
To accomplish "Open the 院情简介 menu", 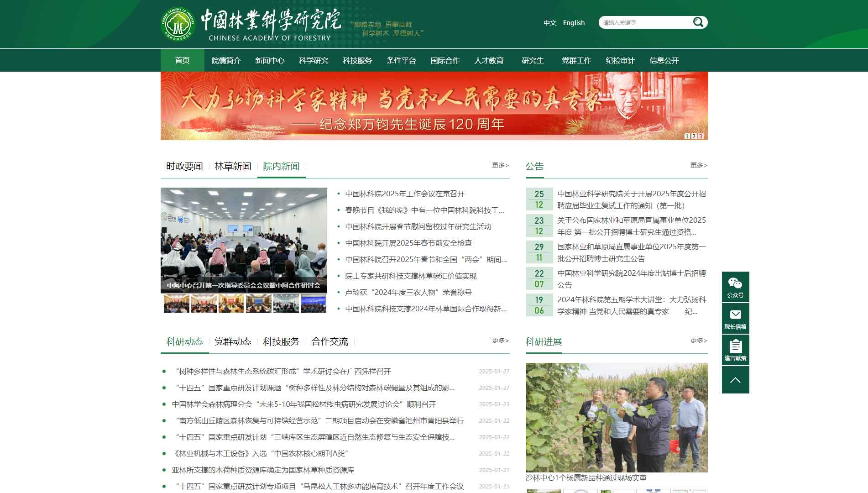I will (x=226, y=60).
